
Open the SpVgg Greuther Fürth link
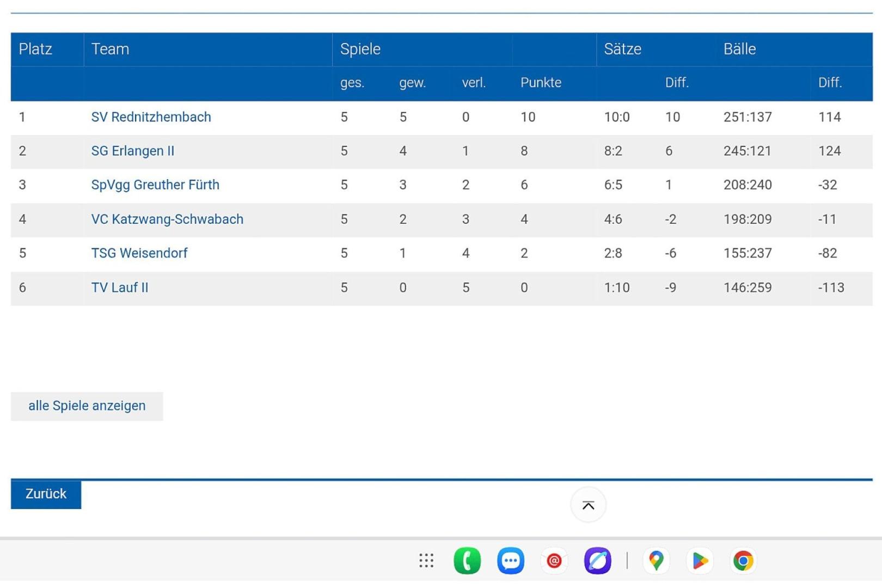pos(155,185)
